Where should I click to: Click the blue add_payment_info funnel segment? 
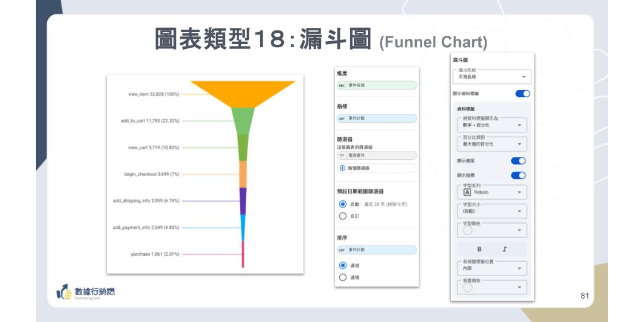[243, 228]
